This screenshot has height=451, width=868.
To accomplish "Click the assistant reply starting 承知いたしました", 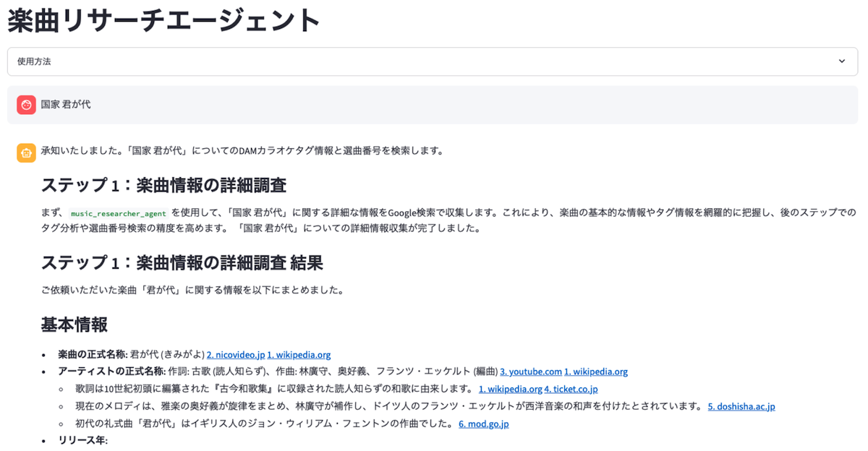I will [242, 151].
